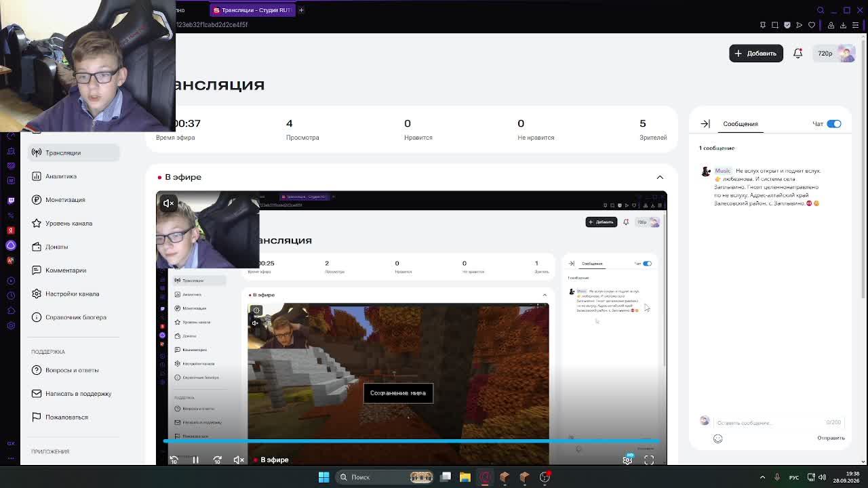Click the browser send/flow icon
868x488 pixels.
pyautogui.click(x=799, y=25)
